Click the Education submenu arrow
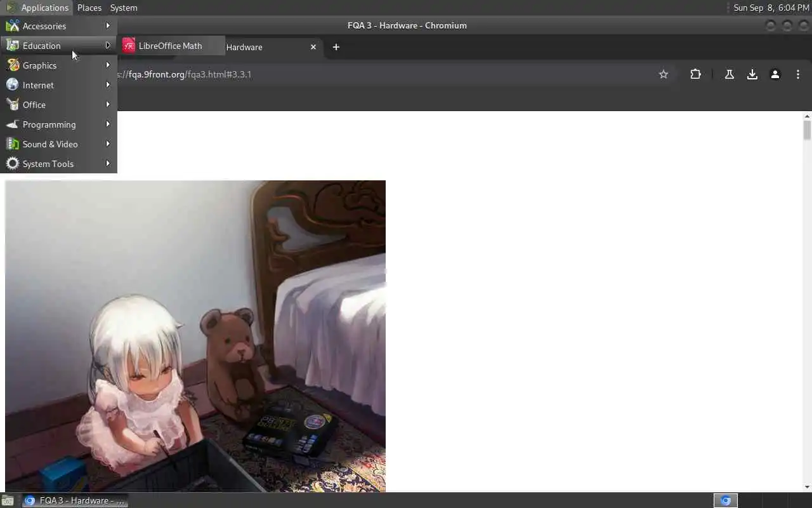Viewport: 812px width, 508px height. coord(108,46)
